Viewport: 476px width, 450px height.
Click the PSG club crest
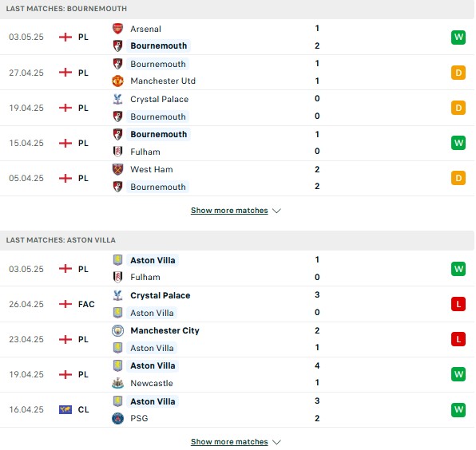(x=117, y=418)
